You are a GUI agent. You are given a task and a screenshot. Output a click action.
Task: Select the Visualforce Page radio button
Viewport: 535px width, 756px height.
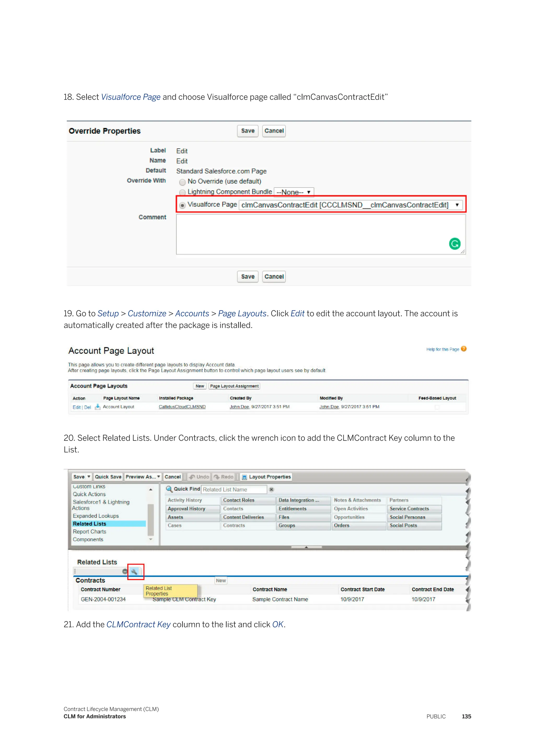click(x=182, y=205)
